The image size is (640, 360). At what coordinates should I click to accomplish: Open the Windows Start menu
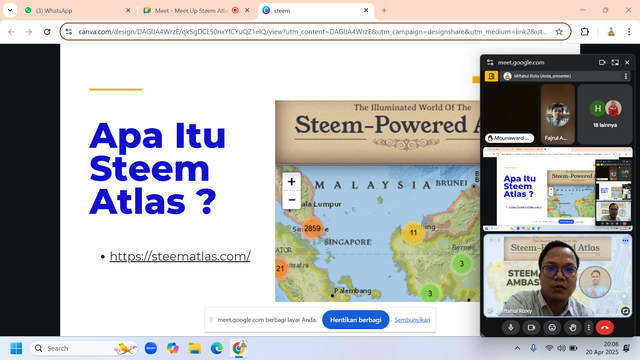click(16, 348)
